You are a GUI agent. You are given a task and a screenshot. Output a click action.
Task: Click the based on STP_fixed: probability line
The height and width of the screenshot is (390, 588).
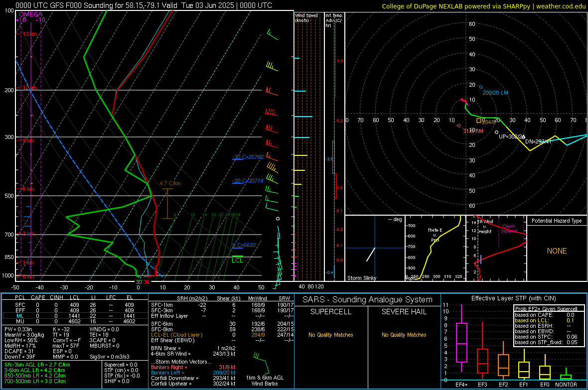point(546,342)
